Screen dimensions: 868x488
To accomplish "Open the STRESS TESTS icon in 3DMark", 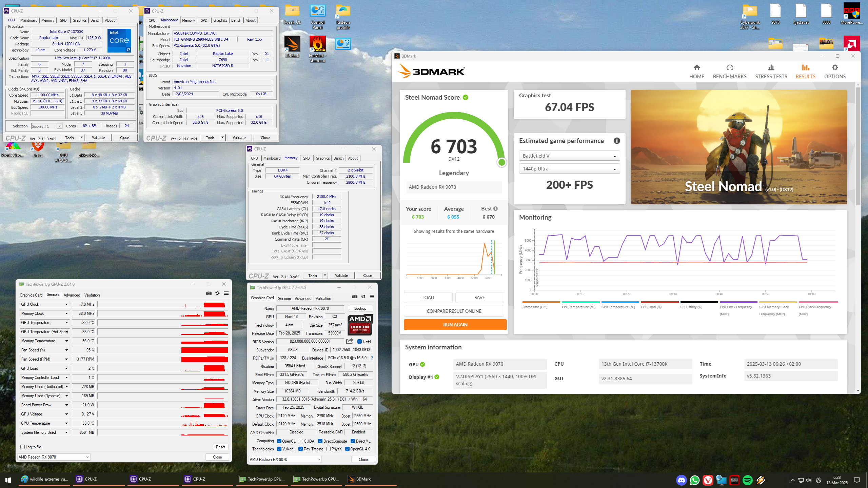I will pyautogui.click(x=771, y=67).
